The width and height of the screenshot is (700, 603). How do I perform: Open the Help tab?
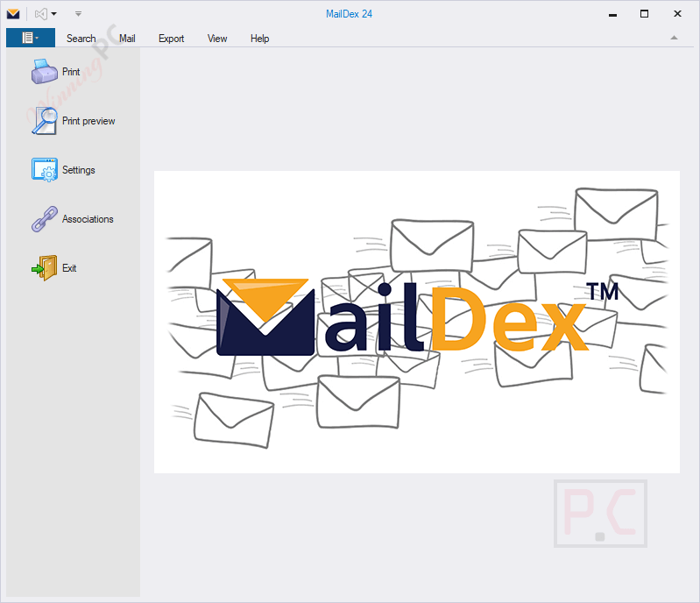pos(259,39)
